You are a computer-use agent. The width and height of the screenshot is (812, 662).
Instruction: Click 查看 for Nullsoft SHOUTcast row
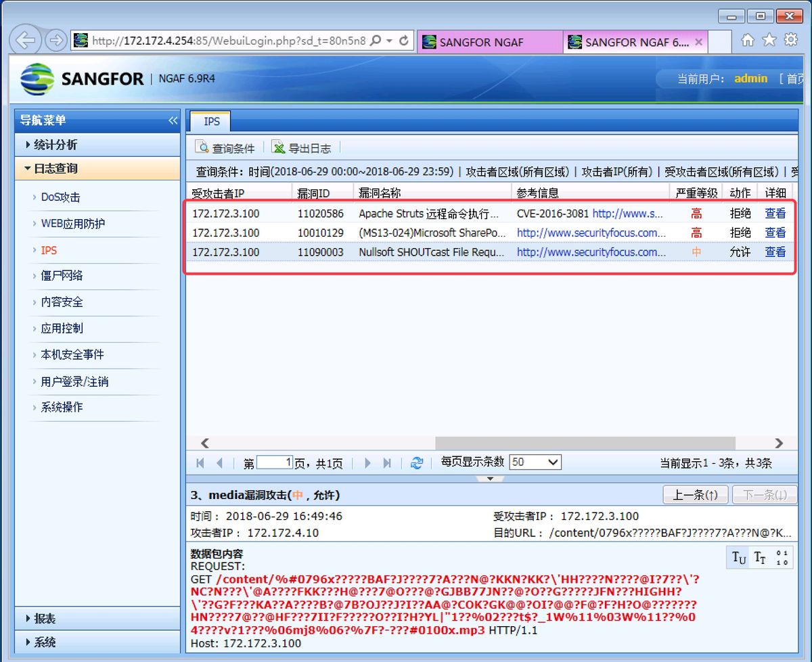coord(775,252)
